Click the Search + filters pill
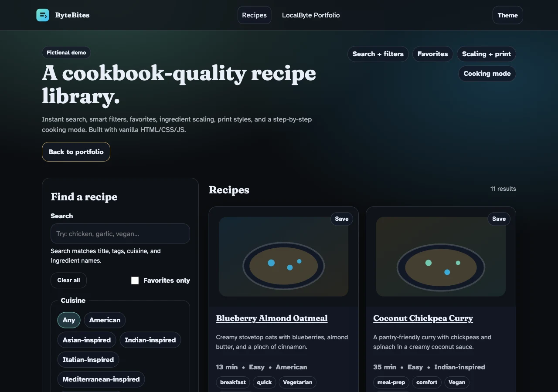558x392 pixels. click(x=378, y=54)
